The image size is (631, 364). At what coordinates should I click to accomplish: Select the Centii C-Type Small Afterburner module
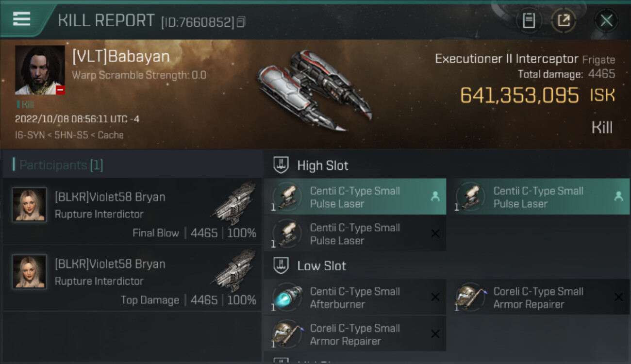pos(355,297)
